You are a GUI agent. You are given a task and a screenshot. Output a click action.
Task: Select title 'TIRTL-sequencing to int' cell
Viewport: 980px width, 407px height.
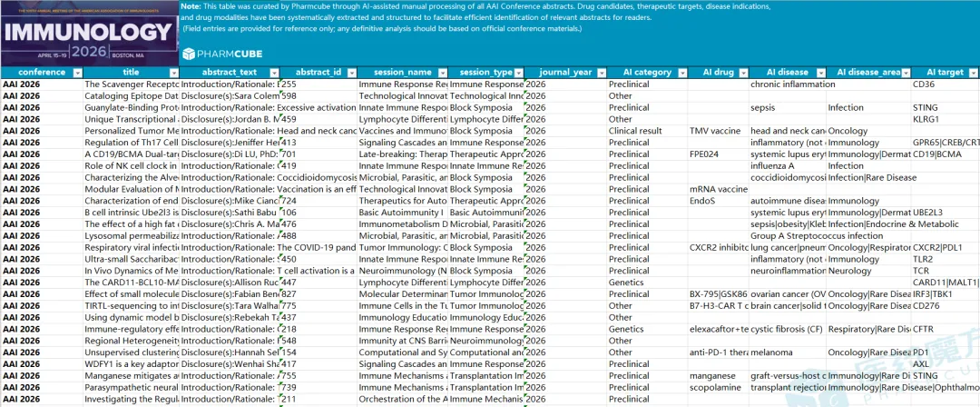coord(132,305)
